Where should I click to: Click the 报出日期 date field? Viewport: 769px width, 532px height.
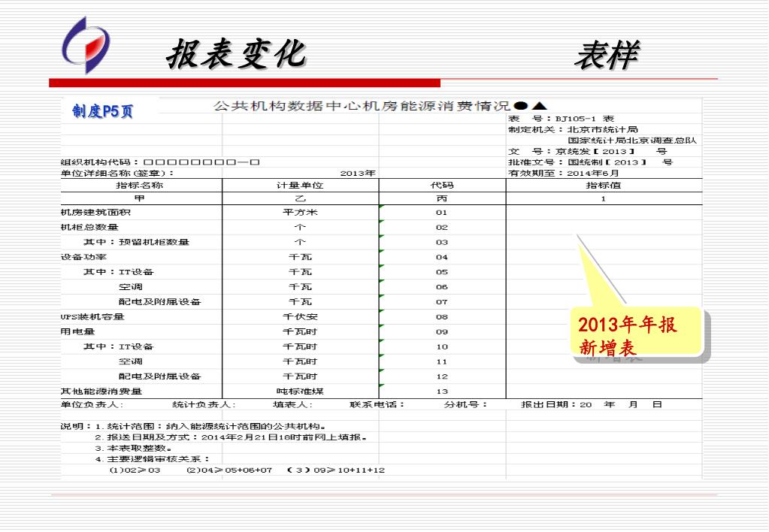(592, 404)
